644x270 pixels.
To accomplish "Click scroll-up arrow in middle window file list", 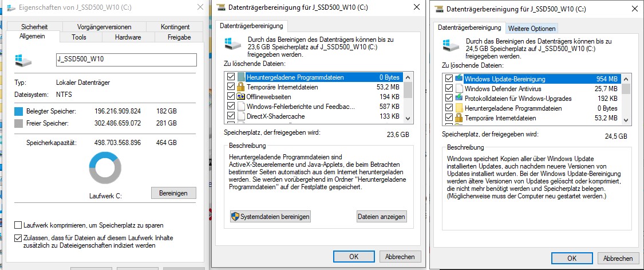I will click(408, 77).
